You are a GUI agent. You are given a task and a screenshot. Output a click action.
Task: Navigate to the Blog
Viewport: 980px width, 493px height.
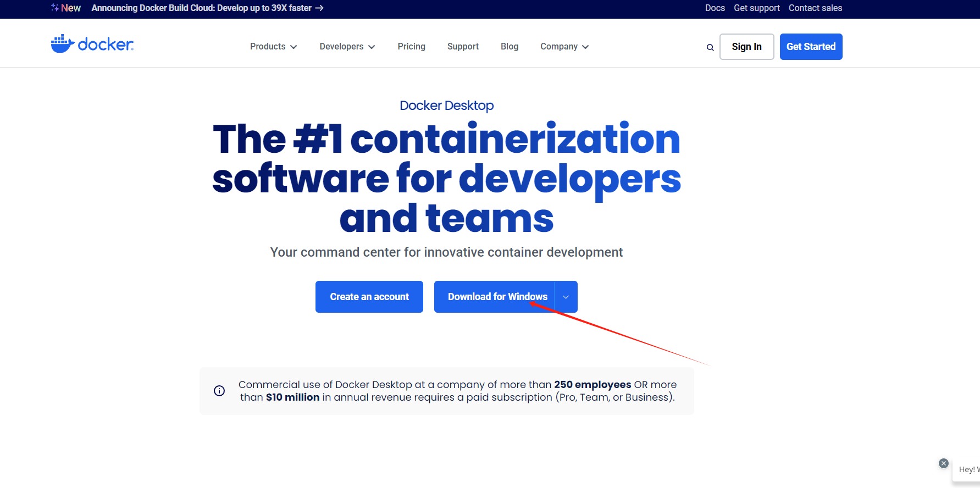(509, 47)
